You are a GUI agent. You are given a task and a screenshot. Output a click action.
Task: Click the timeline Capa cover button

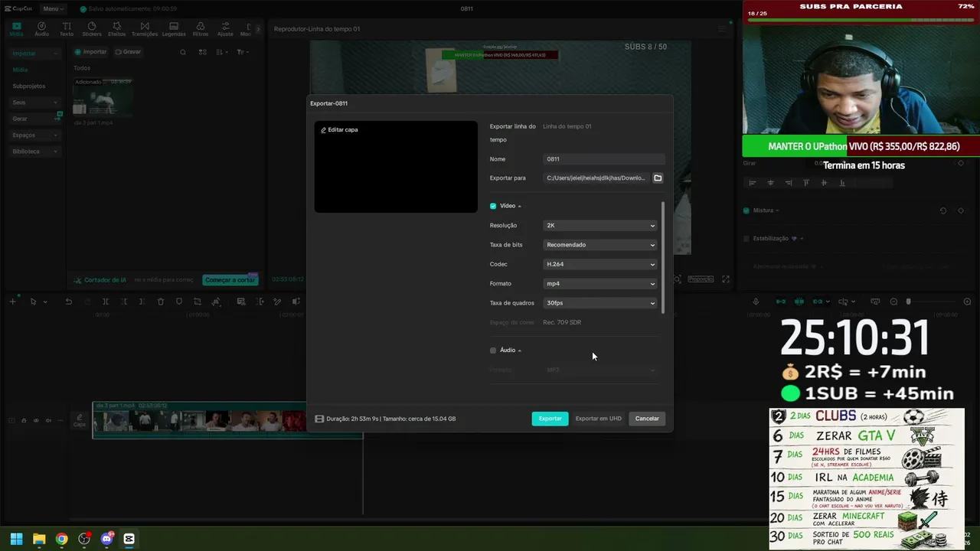(79, 420)
